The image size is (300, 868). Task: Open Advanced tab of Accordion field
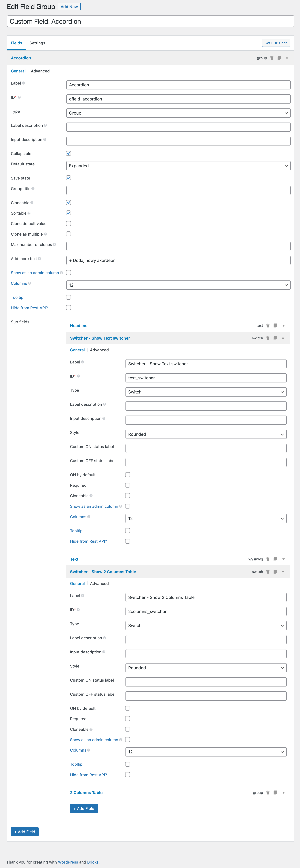[40, 71]
